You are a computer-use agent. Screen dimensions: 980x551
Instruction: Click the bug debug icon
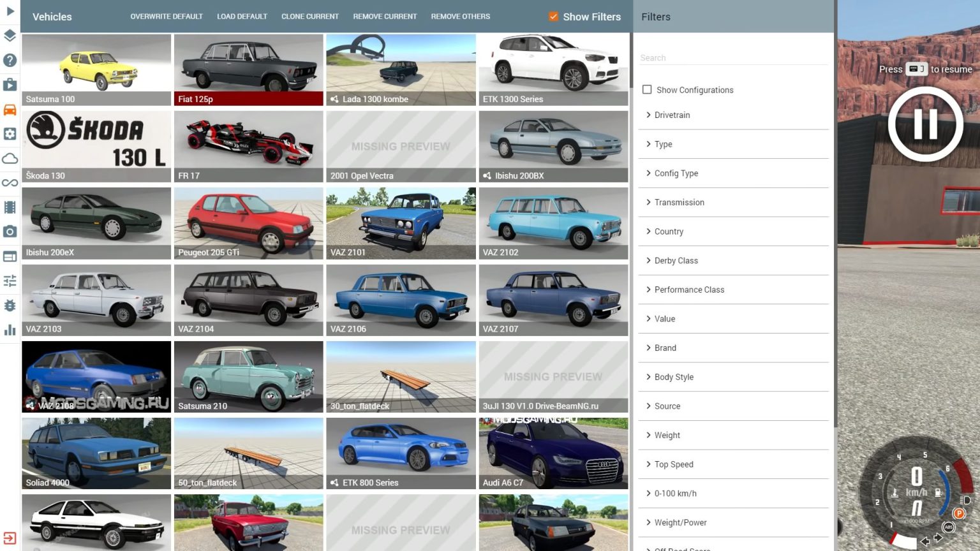click(10, 305)
